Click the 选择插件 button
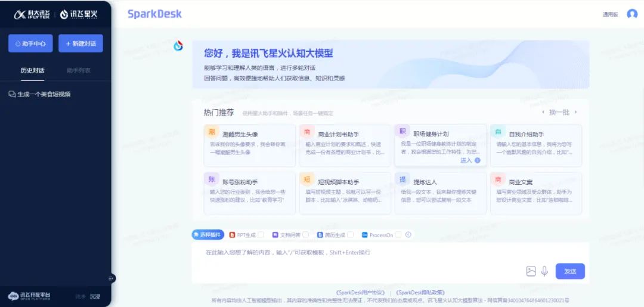 (x=208, y=235)
